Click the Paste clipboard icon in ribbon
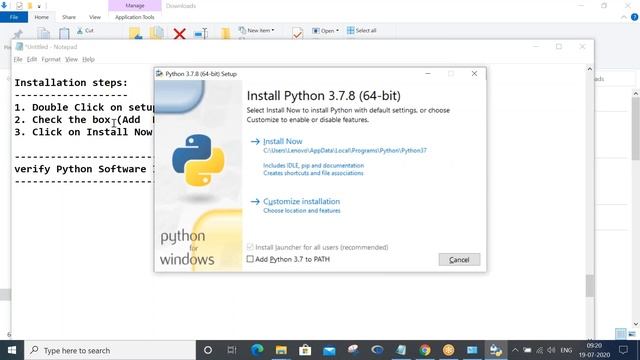 [x=64, y=33]
